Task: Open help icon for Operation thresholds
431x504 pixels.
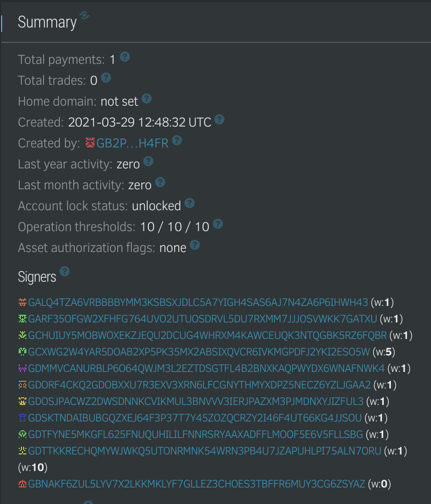Action: tap(218, 224)
